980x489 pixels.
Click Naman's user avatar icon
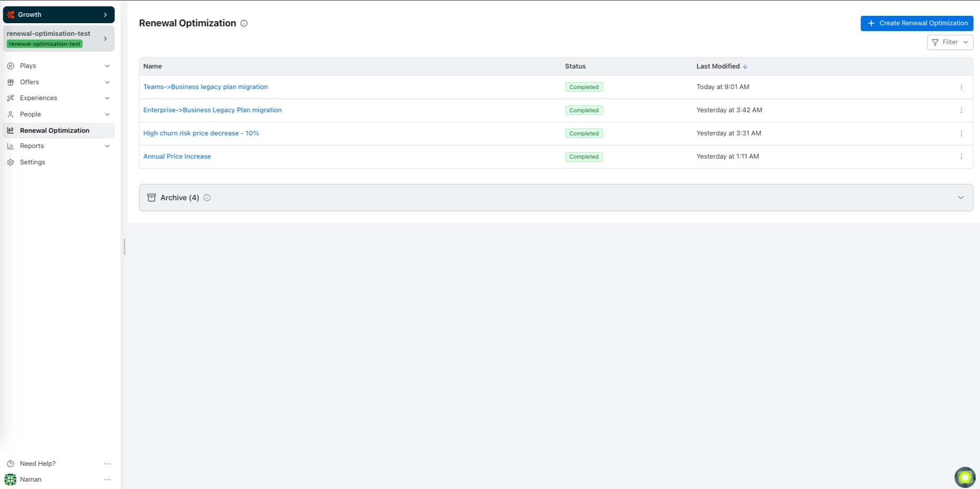11,480
